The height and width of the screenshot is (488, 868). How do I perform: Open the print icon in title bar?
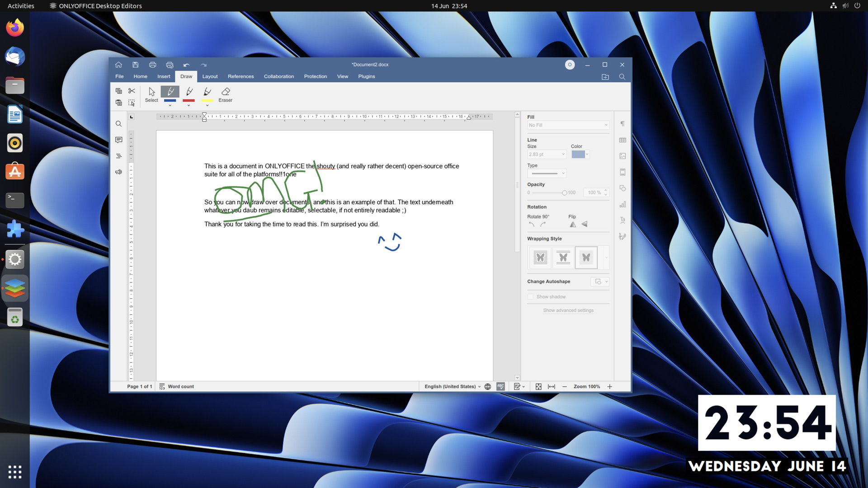tap(152, 65)
